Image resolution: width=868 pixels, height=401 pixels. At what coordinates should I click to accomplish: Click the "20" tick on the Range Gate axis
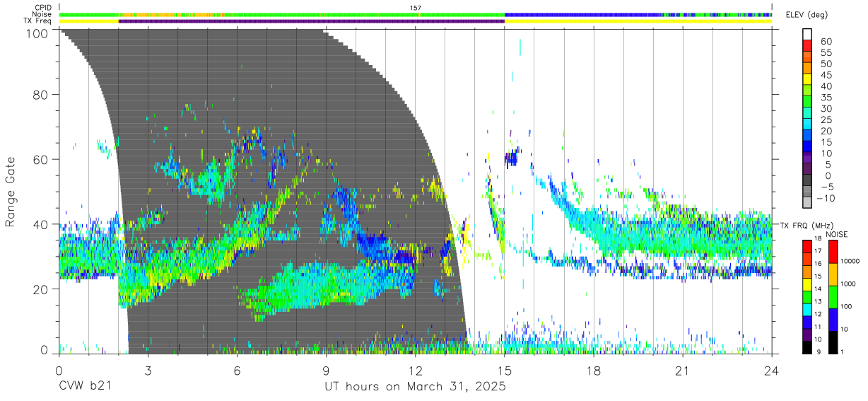(41, 289)
